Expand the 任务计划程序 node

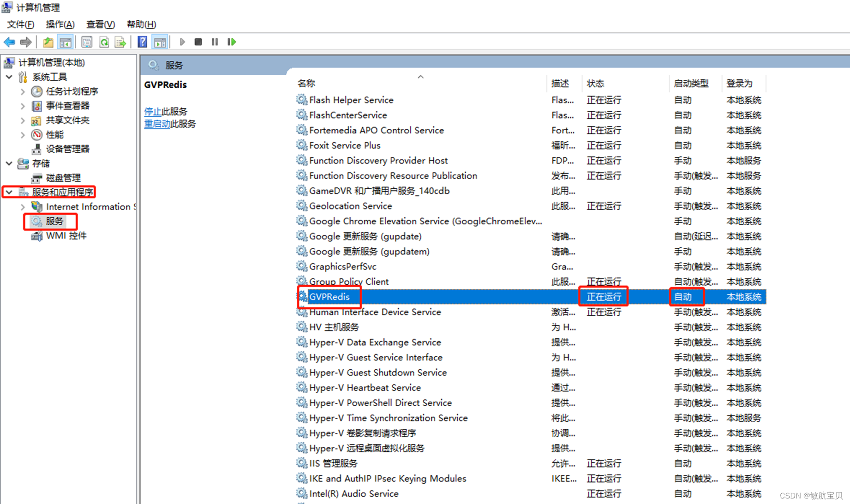point(23,91)
